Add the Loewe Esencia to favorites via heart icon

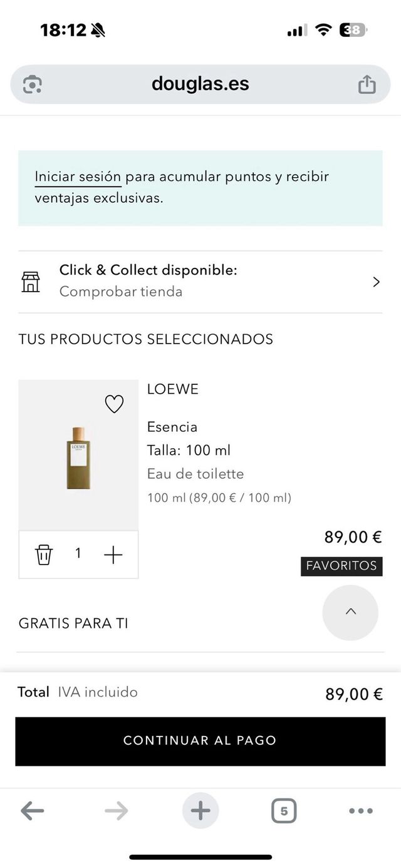click(114, 404)
